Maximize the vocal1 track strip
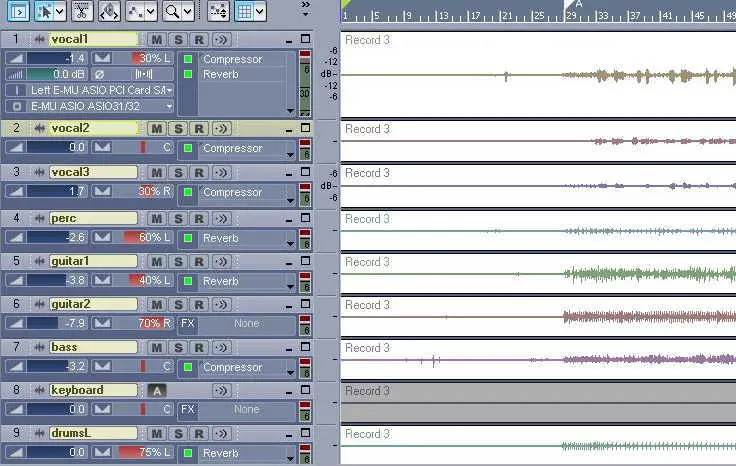This screenshot has height=466, width=736. tap(306, 39)
